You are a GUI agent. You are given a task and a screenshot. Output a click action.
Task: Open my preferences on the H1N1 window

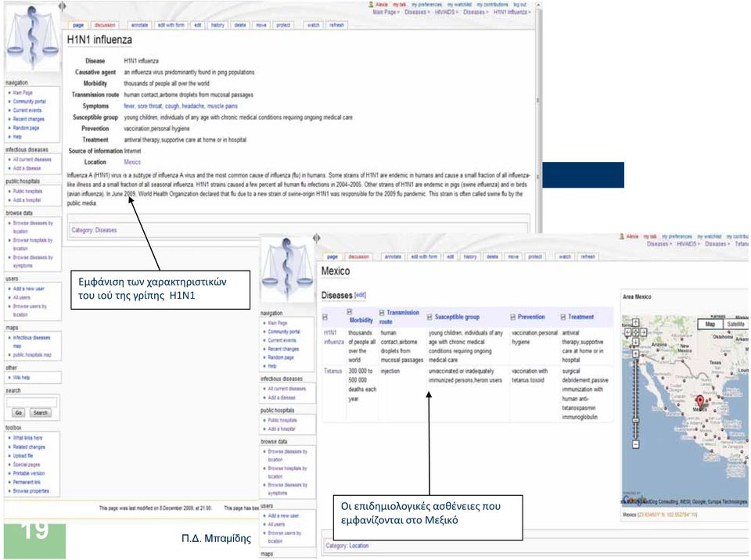click(427, 5)
